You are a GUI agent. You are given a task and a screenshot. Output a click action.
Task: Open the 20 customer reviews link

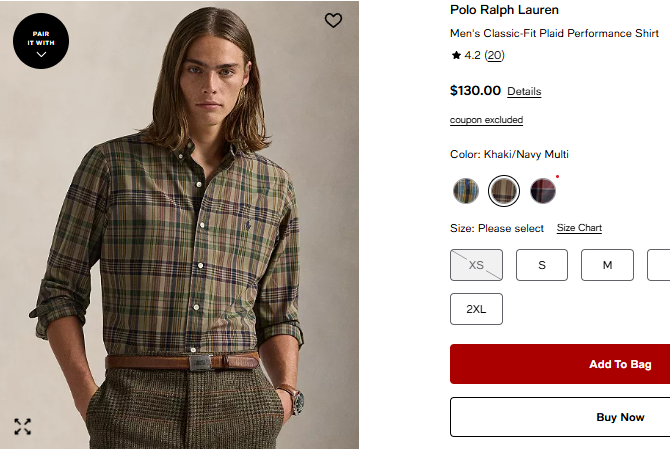coord(495,56)
